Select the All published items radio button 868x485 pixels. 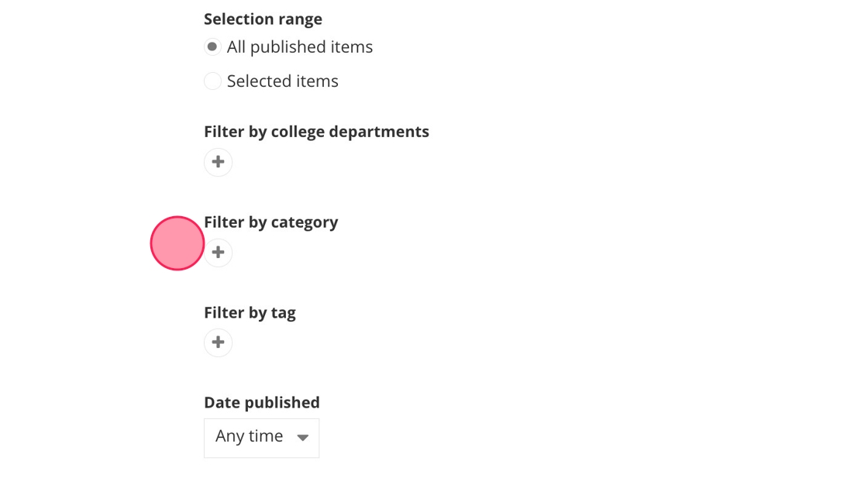tap(212, 47)
